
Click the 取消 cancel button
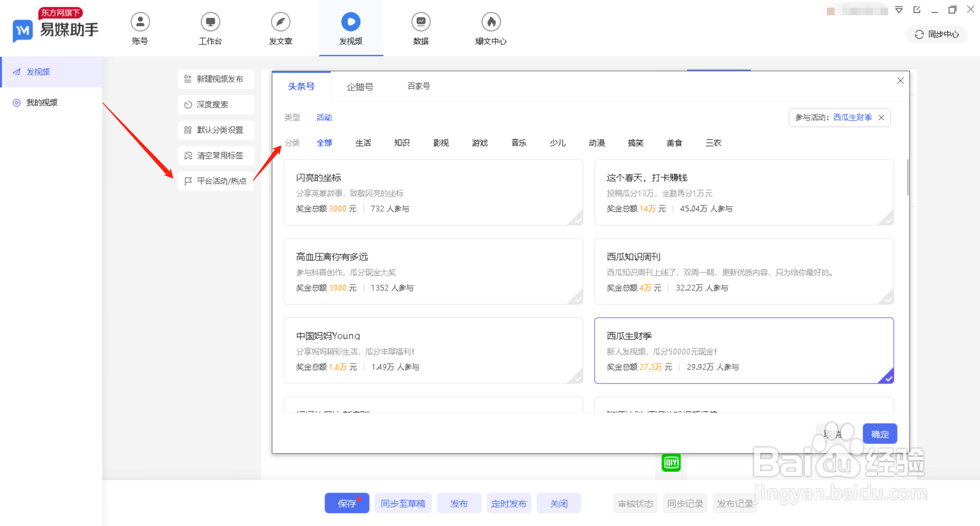(832, 434)
